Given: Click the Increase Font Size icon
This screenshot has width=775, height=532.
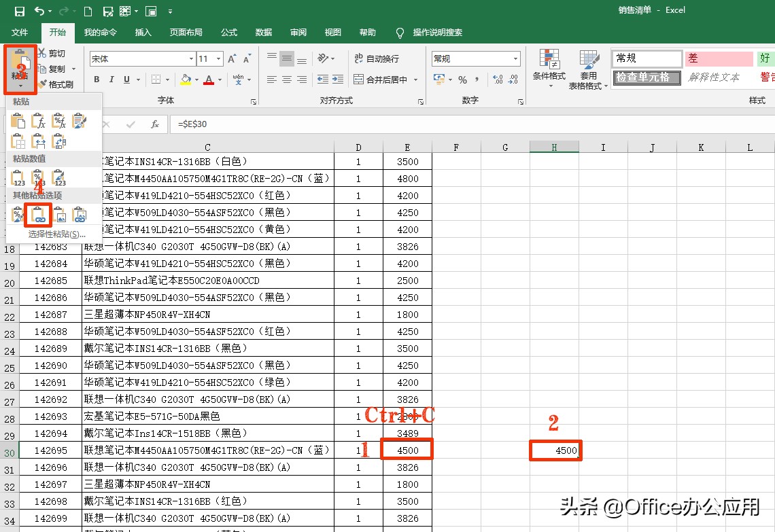Looking at the screenshot, I should point(232,59).
